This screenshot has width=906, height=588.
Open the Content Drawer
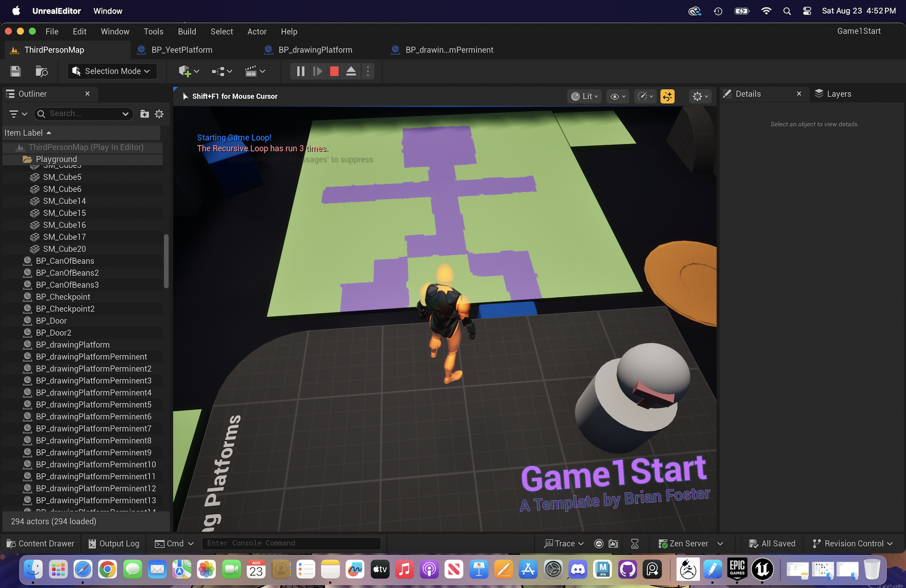[x=40, y=544]
